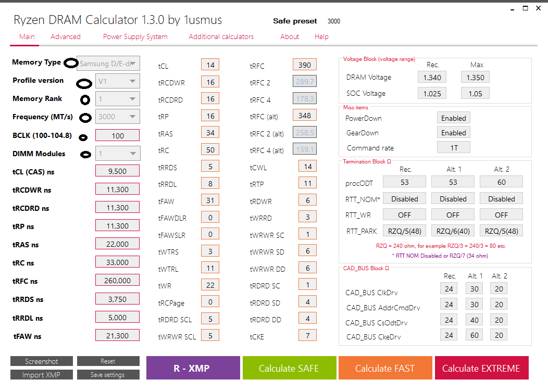Click the CAD_BUS ClkDrv Alt. 1 value 30
The width and height of the screenshot is (548, 392).
tap(474, 288)
